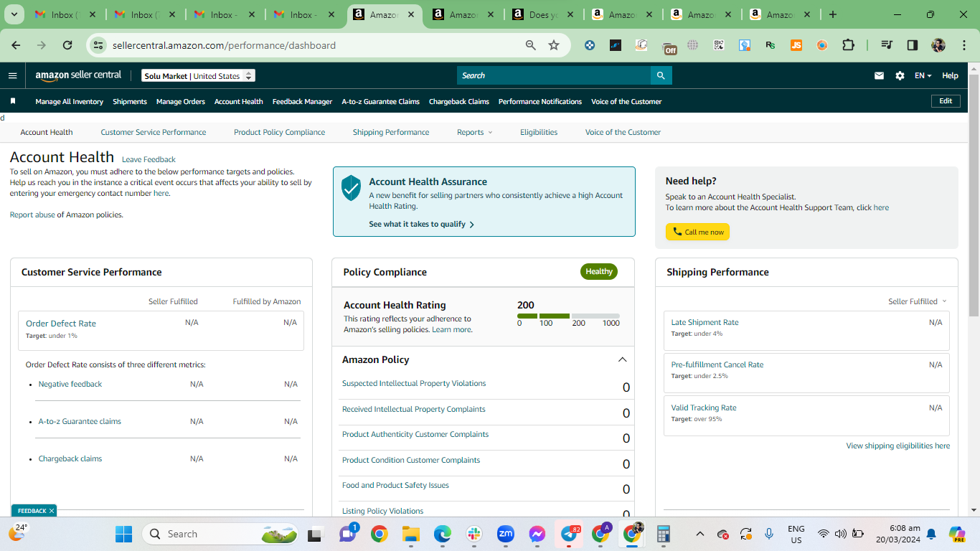Expand the Reports dropdown tab

pyautogui.click(x=475, y=132)
